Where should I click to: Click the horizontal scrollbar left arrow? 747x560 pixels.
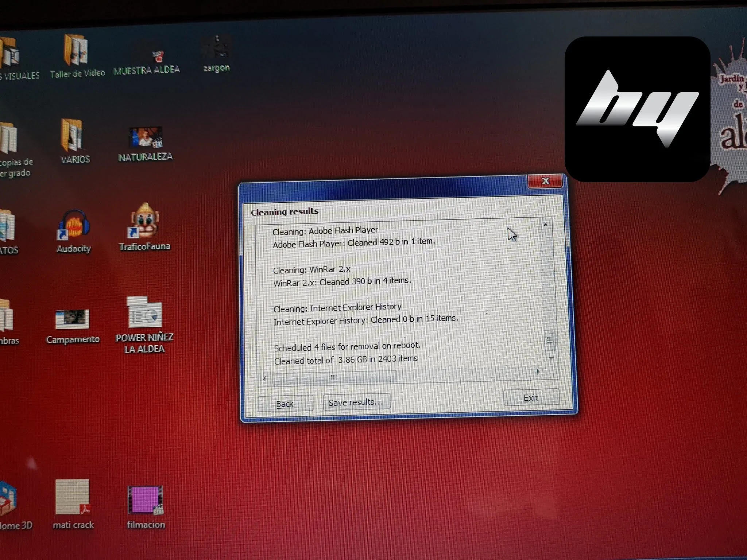[x=264, y=378]
